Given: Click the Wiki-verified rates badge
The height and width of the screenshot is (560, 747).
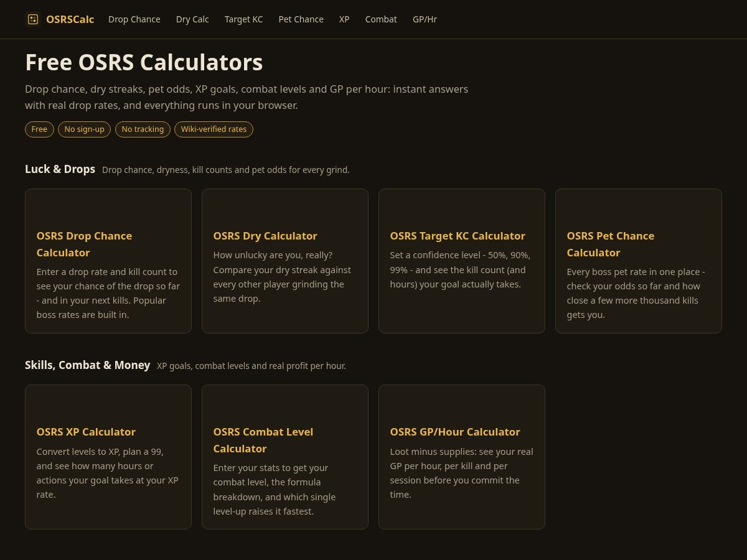Looking at the screenshot, I should coord(214,129).
